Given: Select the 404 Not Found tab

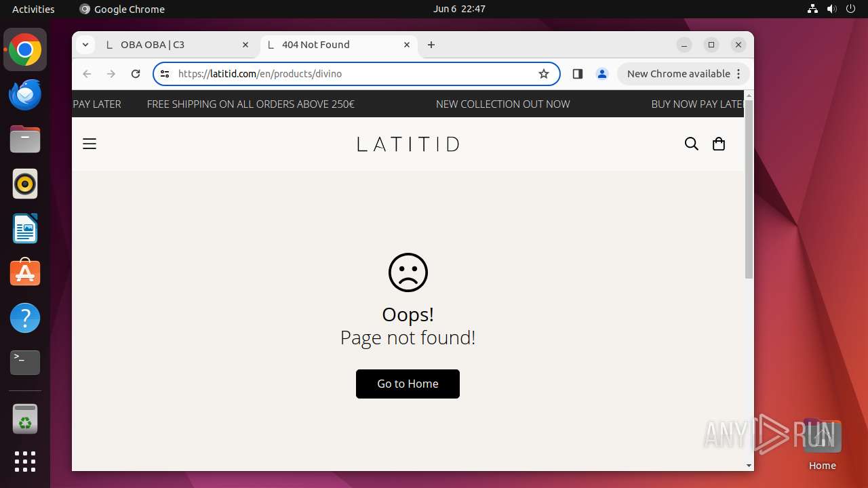Looking at the screenshot, I should [338, 45].
